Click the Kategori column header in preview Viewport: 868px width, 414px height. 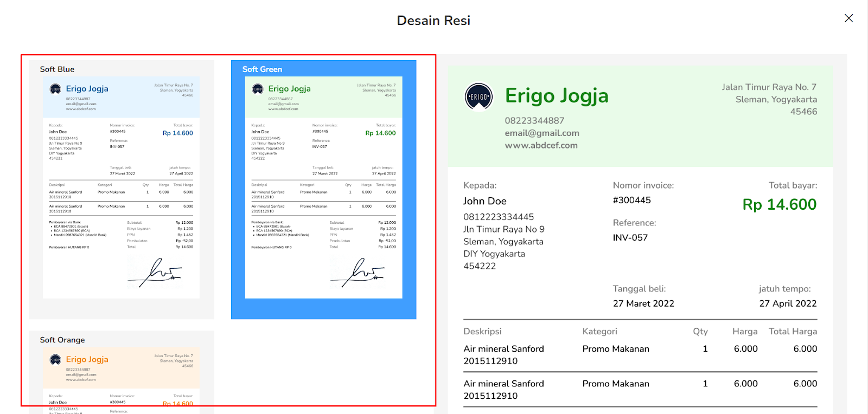(x=599, y=331)
